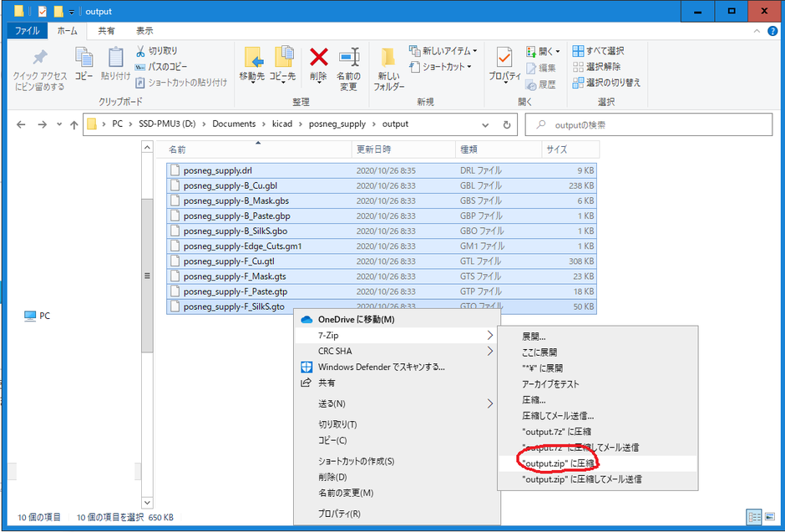Image resolution: width=785 pixels, height=532 pixels.
Task: Click the output search field
Action: coord(648,124)
